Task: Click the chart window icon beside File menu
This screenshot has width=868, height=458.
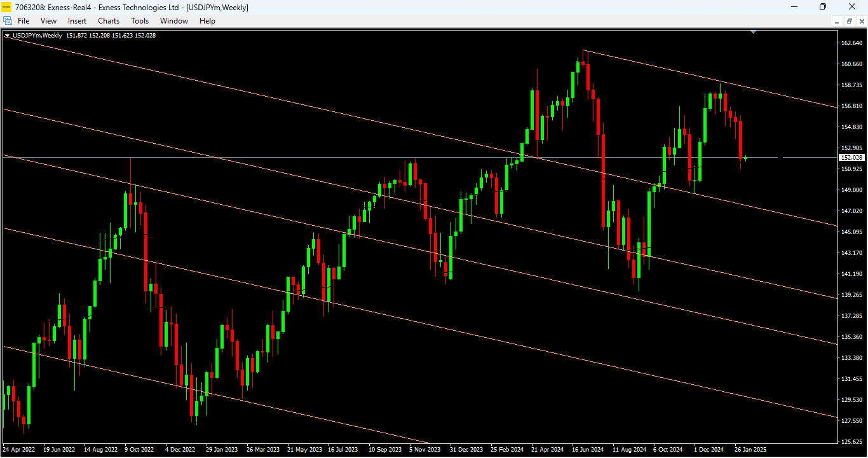Action: pyautogui.click(x=8, y=21)
